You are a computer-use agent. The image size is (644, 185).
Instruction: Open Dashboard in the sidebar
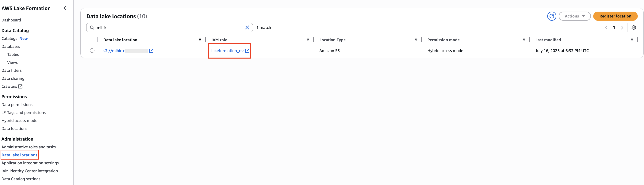pyautogui.click(x=11, y=20)
